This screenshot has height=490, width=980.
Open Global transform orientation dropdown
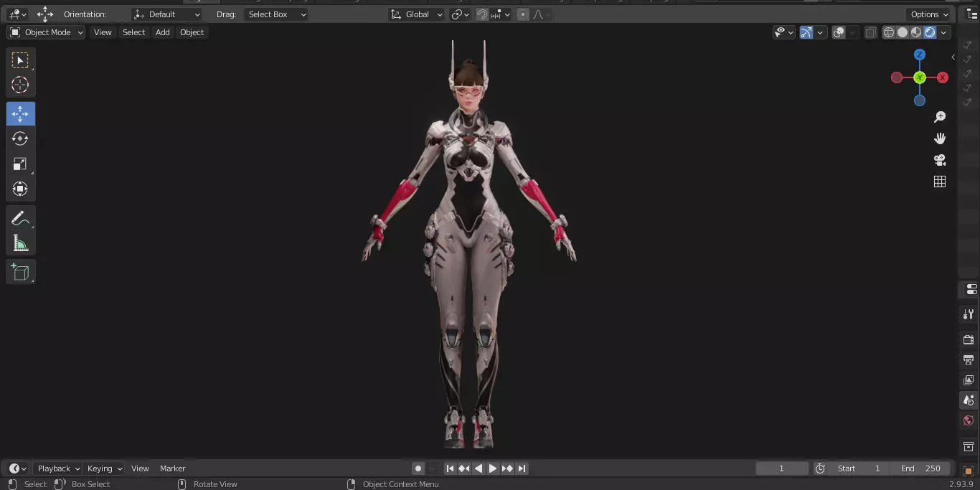pos(417,14)
